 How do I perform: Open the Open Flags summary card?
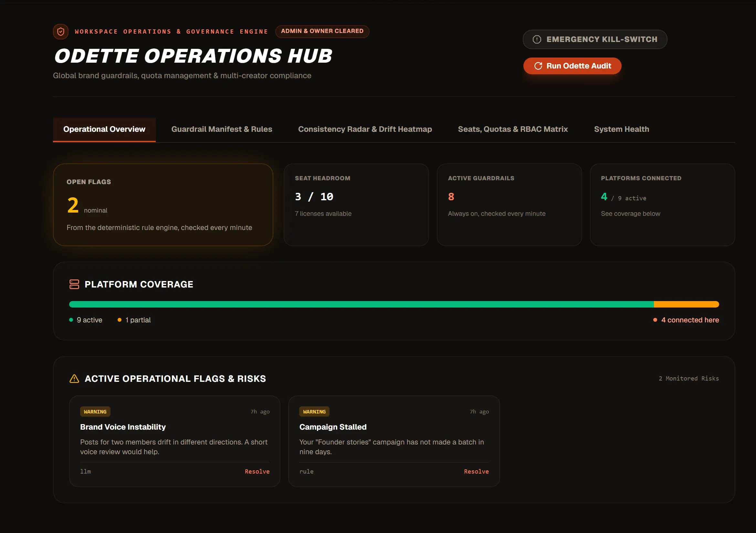(163, 205)
